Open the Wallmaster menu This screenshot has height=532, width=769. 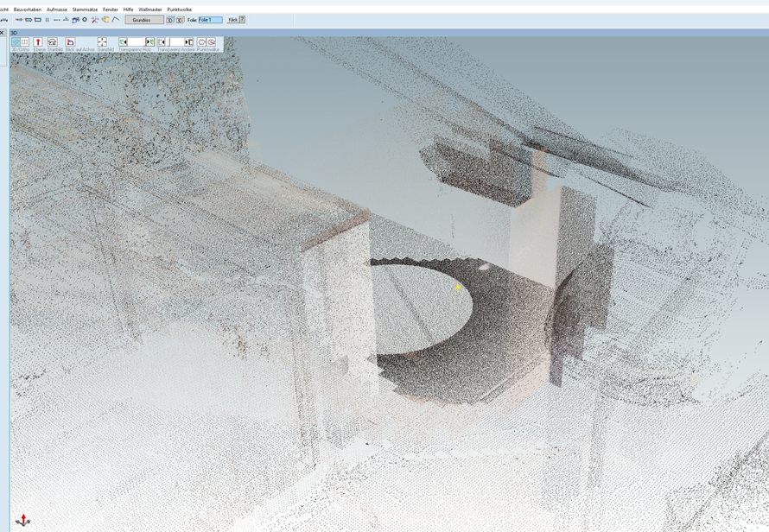150,9
